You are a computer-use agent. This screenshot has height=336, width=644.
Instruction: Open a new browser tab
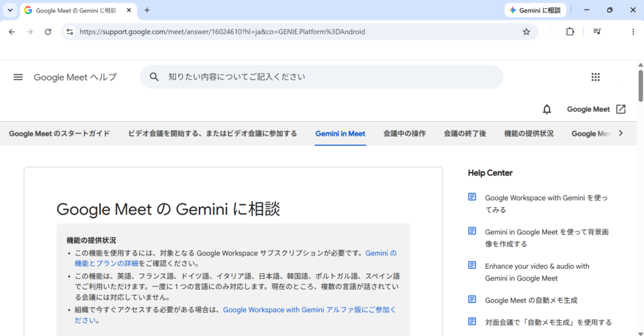click(x=147, y=10)
